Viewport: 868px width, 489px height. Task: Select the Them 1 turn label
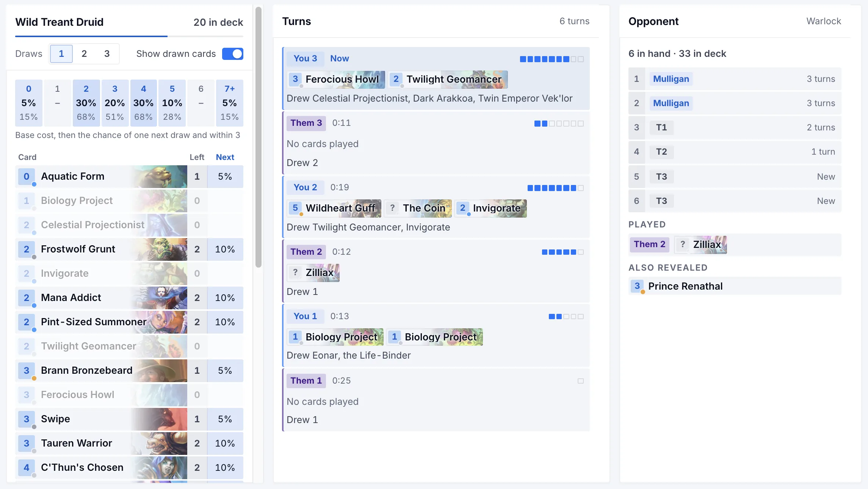click(306, 381)
